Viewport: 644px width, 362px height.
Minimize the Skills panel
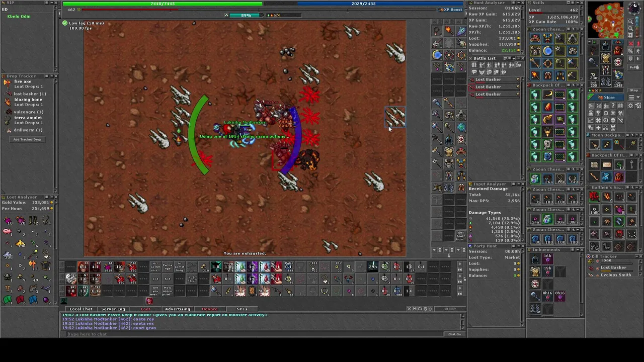[x=577, y=3]
